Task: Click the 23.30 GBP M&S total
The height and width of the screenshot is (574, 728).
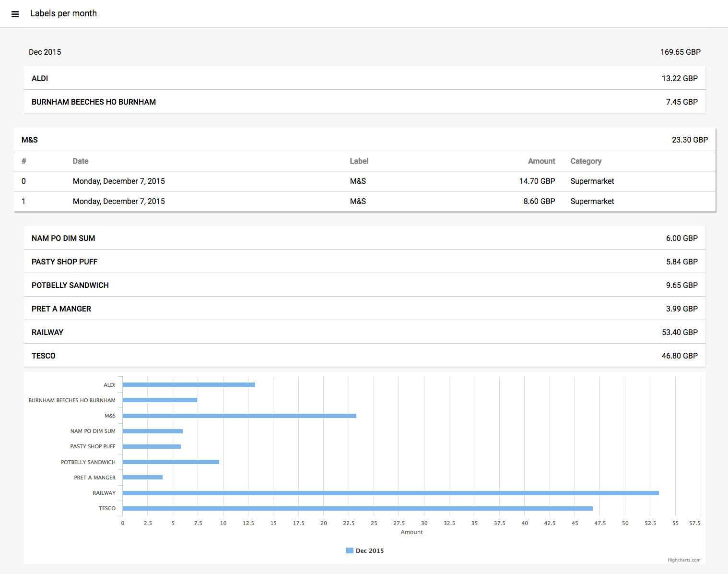Action: click(690, 140)
